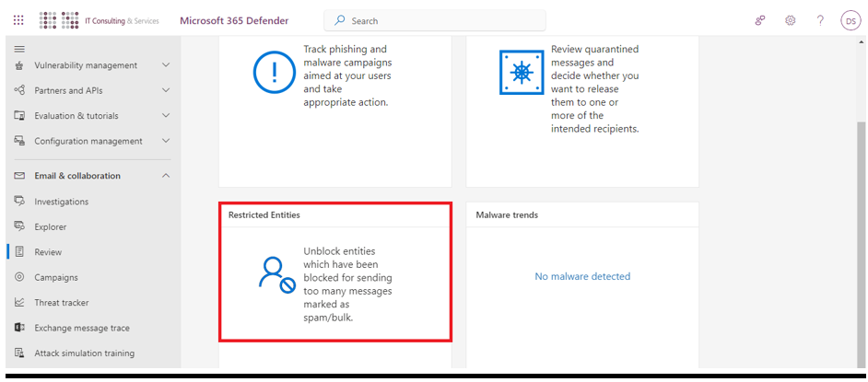Open the DS account avatar
The height and width of the screenshot is (382, 868).
[x=850, y=21]
